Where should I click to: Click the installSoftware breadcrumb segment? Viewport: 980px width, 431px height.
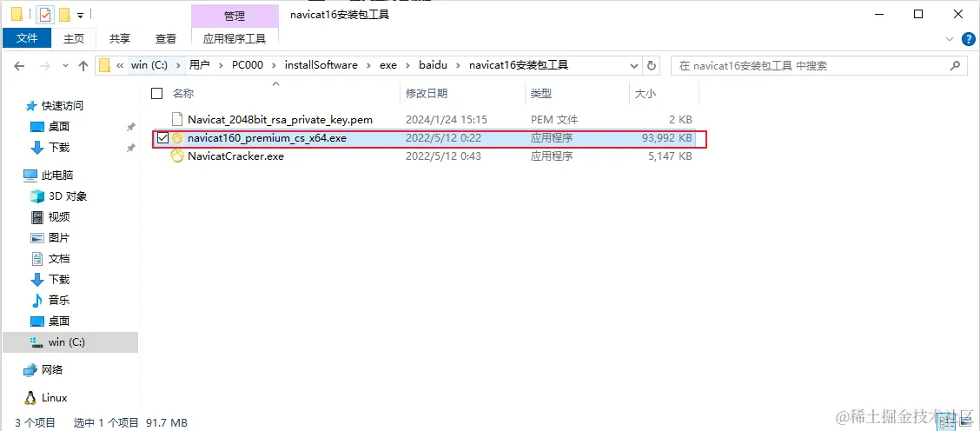(321, 66)
